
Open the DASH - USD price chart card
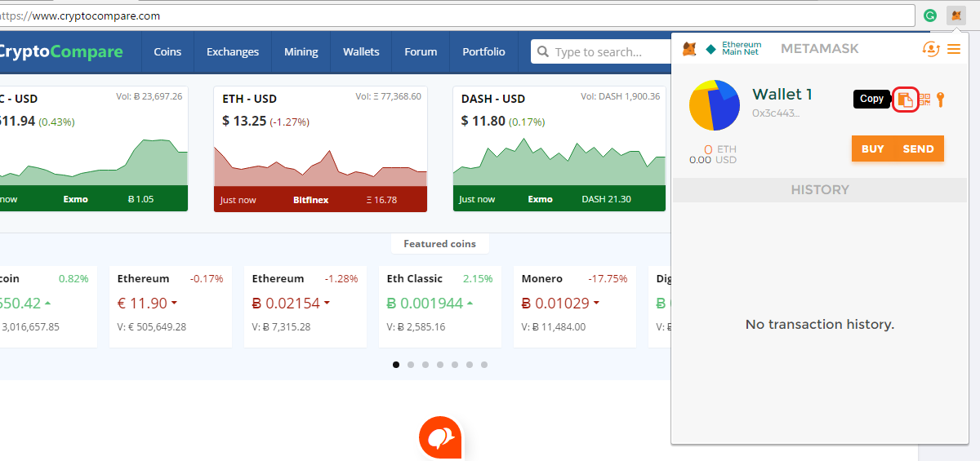559,148
